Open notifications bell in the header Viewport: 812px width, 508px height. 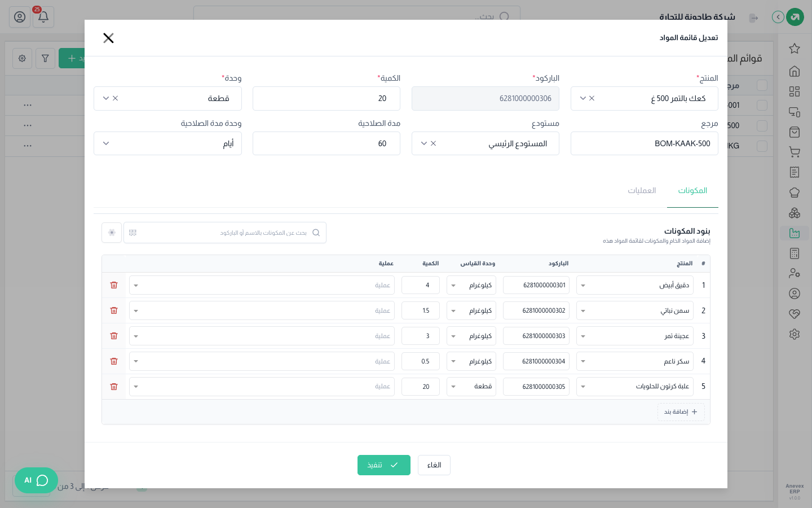point(43,17)
